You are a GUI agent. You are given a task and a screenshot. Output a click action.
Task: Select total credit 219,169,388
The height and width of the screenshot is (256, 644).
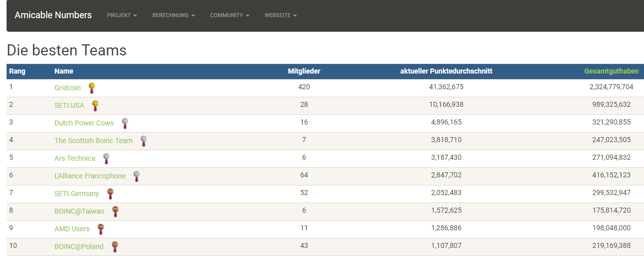click(x=611, y=245)
